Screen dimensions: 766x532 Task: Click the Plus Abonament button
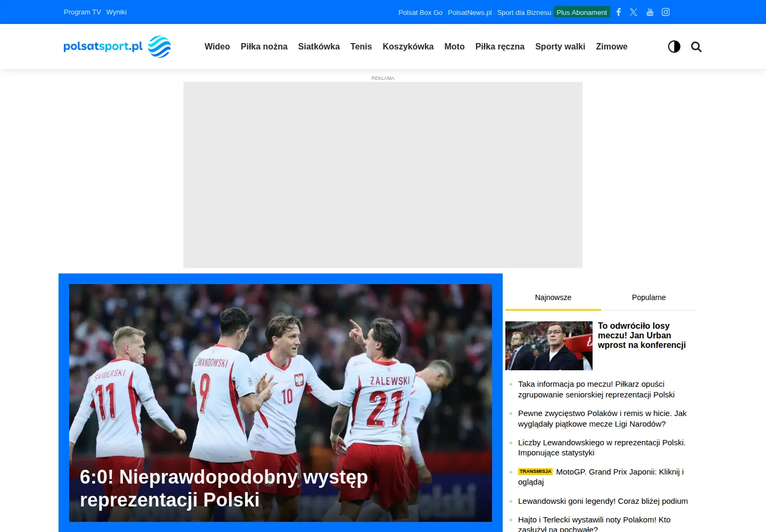point(581,12)
